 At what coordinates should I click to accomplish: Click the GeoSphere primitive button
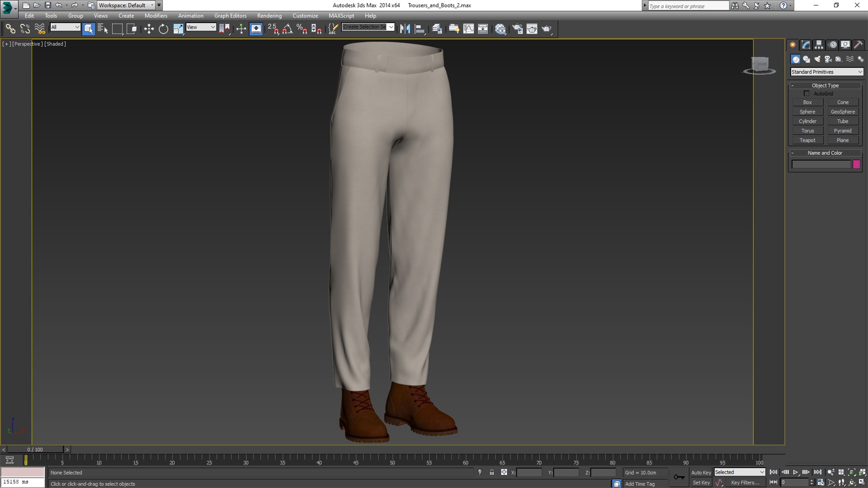843,112
